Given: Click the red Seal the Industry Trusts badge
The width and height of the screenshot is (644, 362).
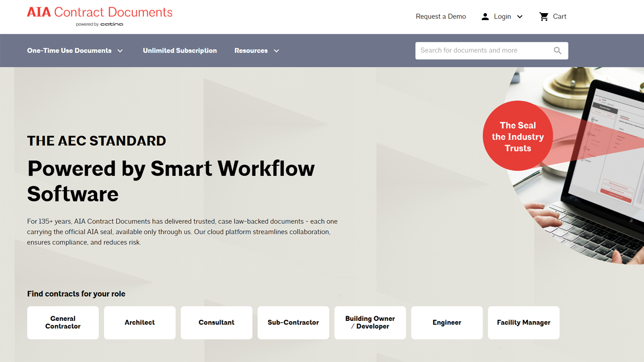Looking at the screenshot, I should pos(517,136).
